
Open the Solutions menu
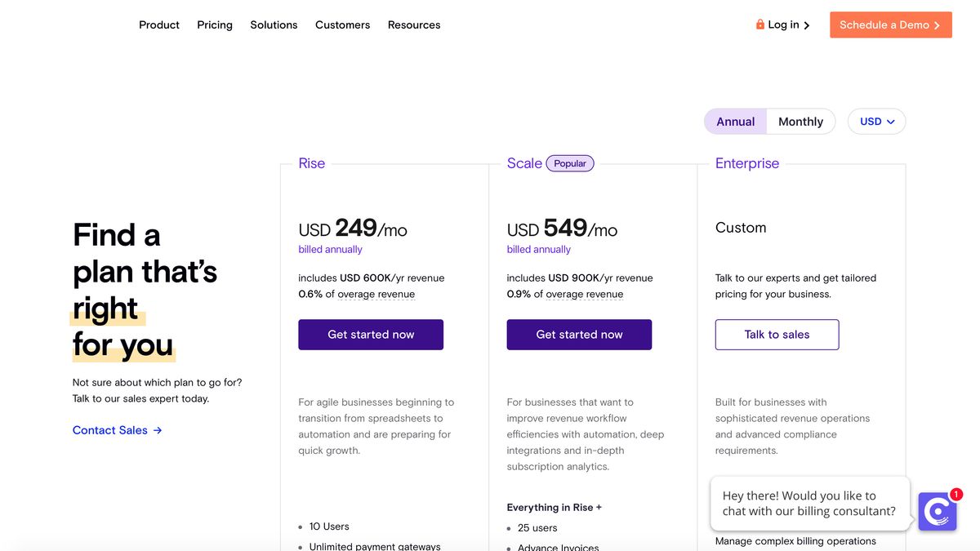274,24
